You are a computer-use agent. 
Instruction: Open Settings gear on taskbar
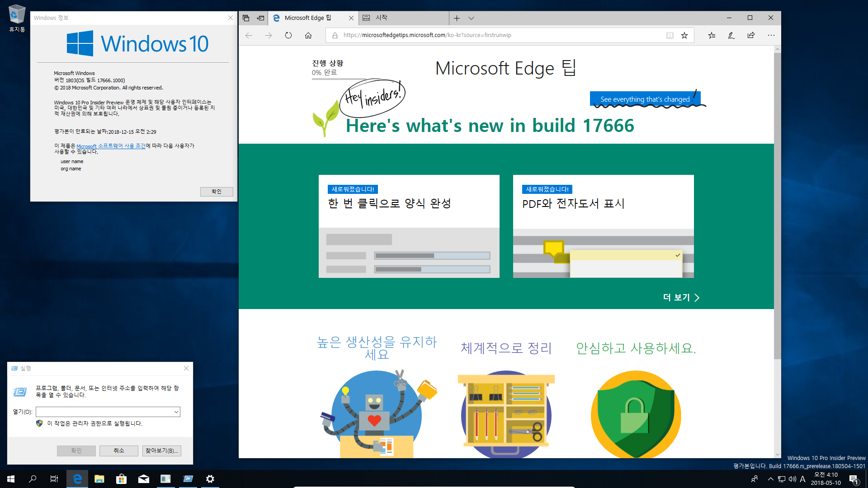(210, 479)
